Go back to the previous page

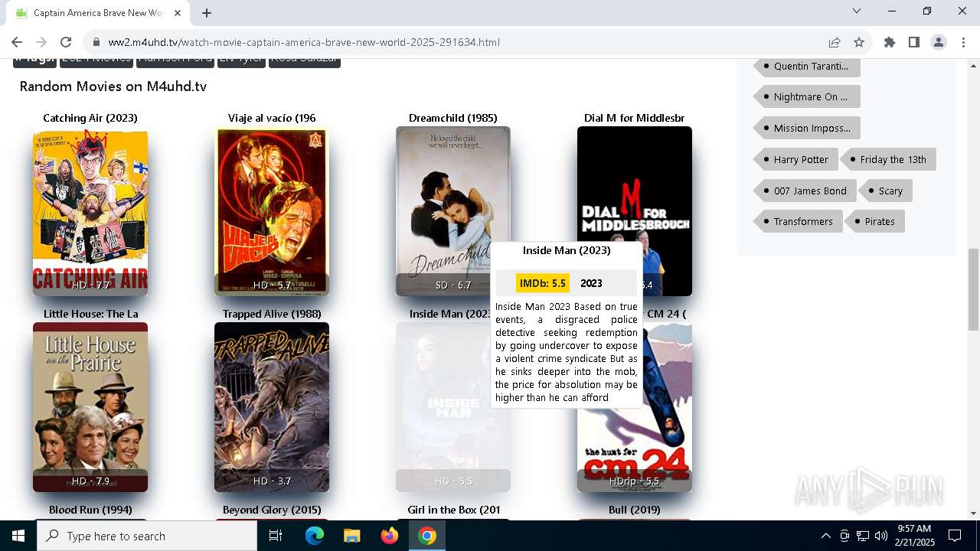[x=17, y=42]
